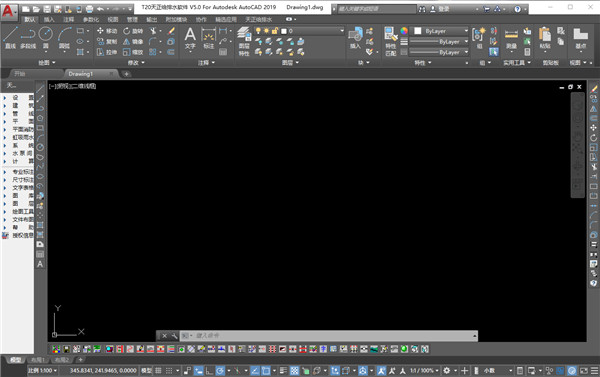Open the Text (文字) tool
Image resolution: width=600 pixels, height=377 pixels.
[x=190, y=38]
